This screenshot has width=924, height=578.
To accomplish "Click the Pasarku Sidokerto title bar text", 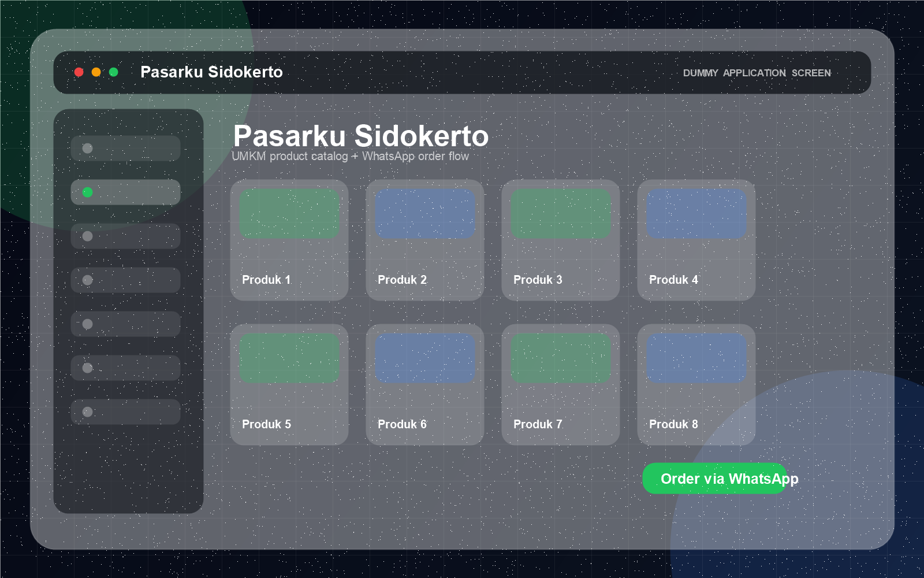I will click(x=211, y=72).
